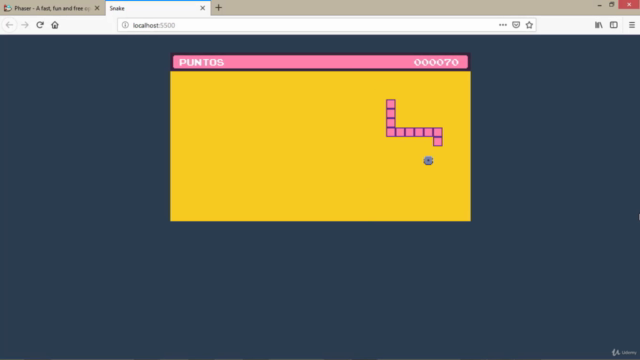This screenshot has width=640, height=360.
Task: Bookmark this page with the star icon
Action: [x=529, y=25]
